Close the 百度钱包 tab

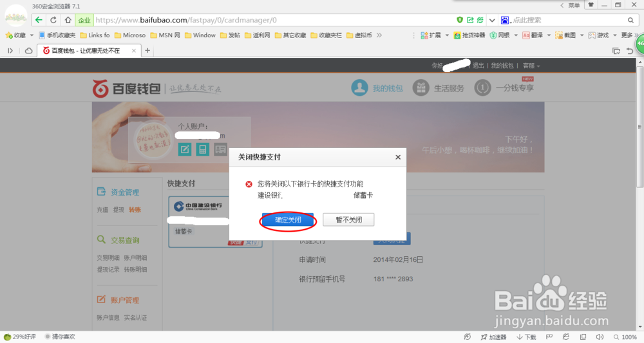point(133,50)
